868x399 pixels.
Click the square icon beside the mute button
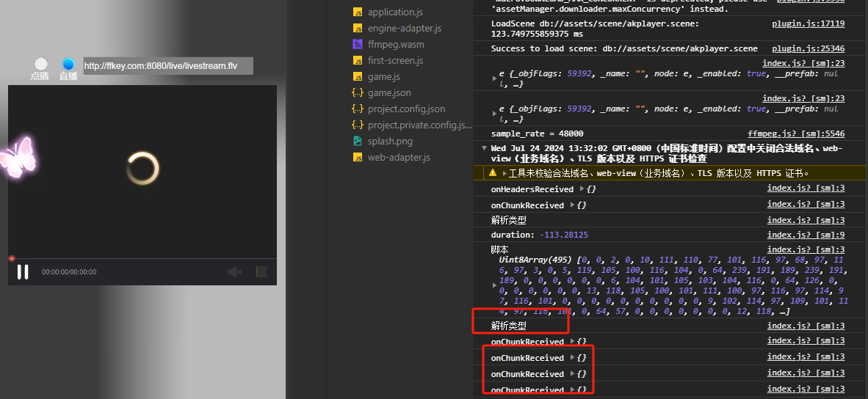point(261,271)
